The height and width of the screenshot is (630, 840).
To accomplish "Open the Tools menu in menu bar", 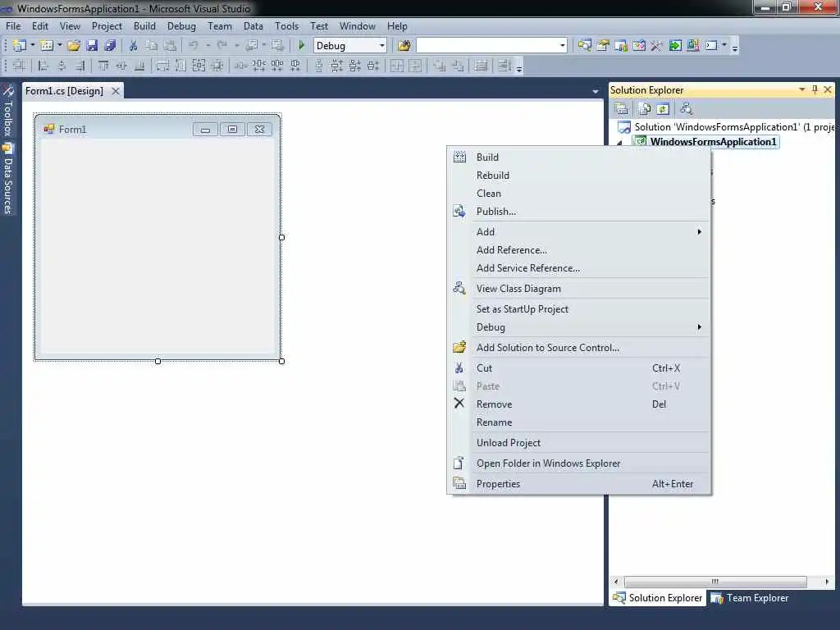I will pyautogui.click(x=286, y=25).
